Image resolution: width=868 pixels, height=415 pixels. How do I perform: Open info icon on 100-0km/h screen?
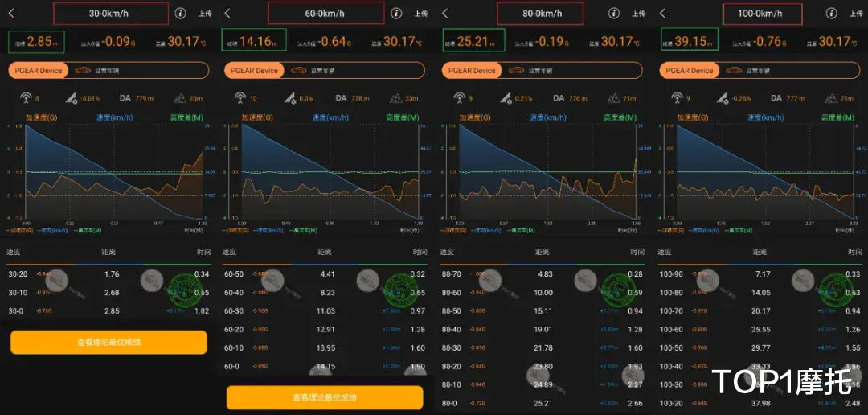tap(831, 14)
